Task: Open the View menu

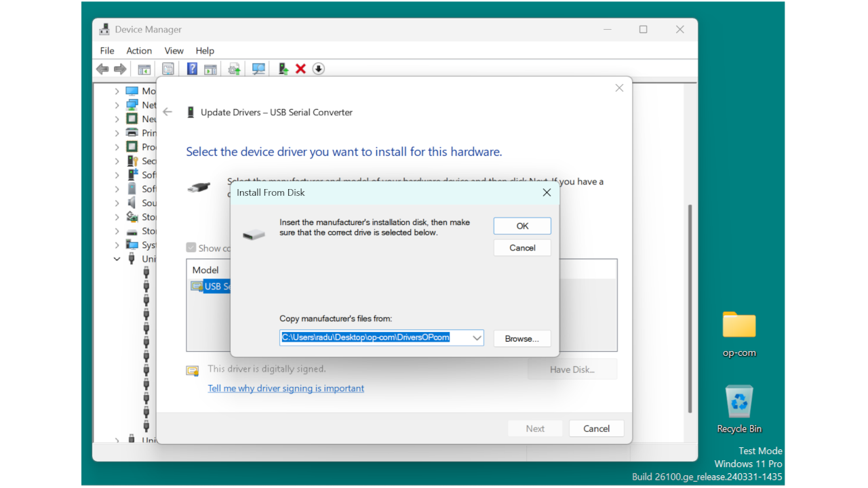Action: point(174,50)
